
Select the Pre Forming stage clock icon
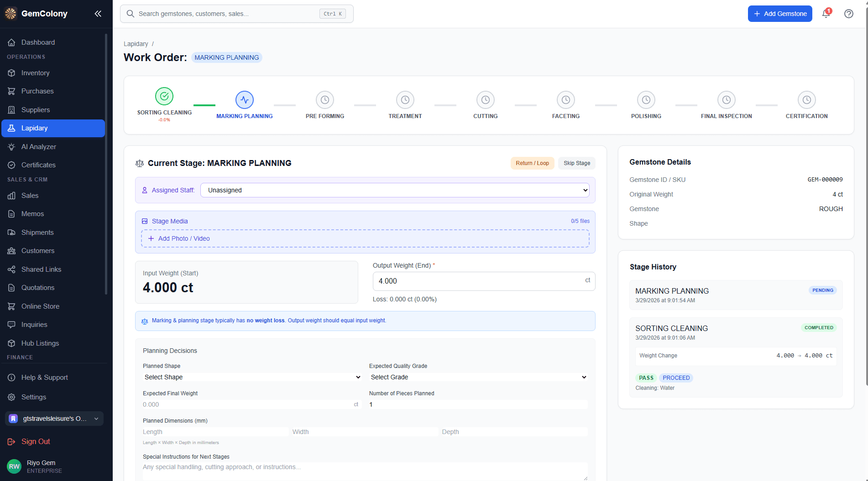(325, 100)
